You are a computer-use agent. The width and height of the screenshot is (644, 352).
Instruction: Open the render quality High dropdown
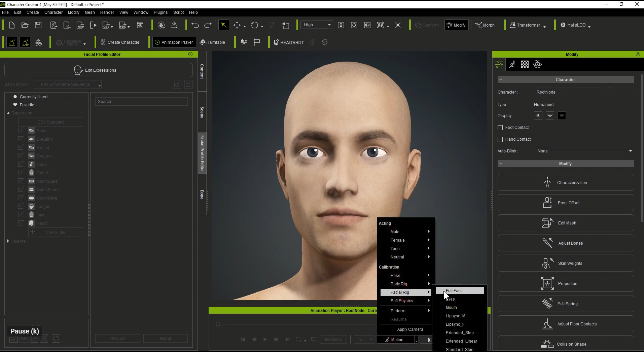coord(317,25)
